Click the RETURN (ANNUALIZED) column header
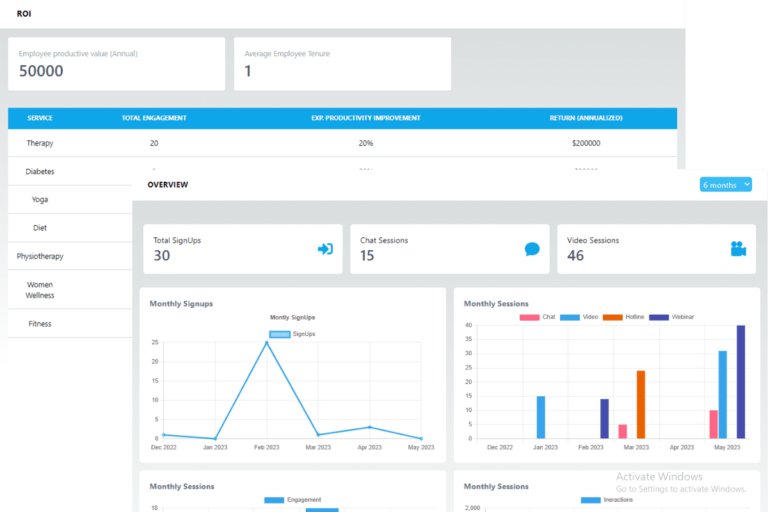768x512 pixels. pyautogui.click(x=586, y=118)
